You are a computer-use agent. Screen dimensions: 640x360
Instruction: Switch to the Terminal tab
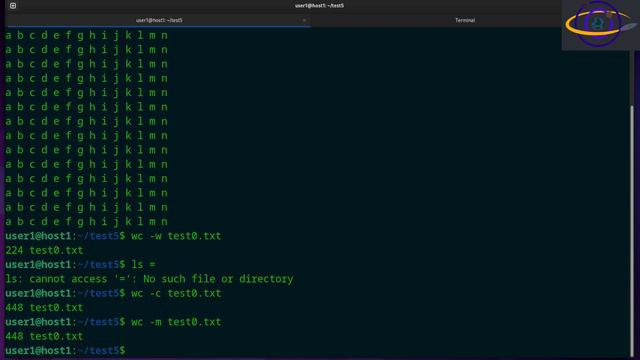point(465,20)
